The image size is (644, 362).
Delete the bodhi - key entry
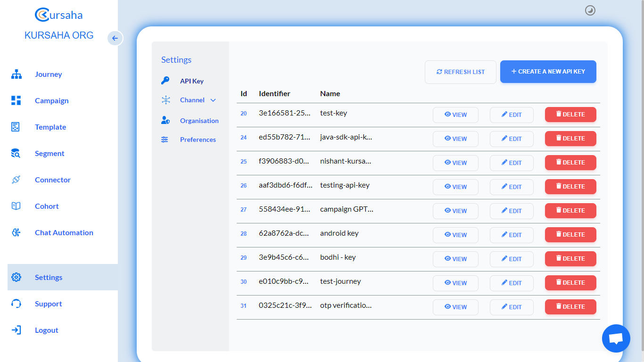click(x=570, y=259)
